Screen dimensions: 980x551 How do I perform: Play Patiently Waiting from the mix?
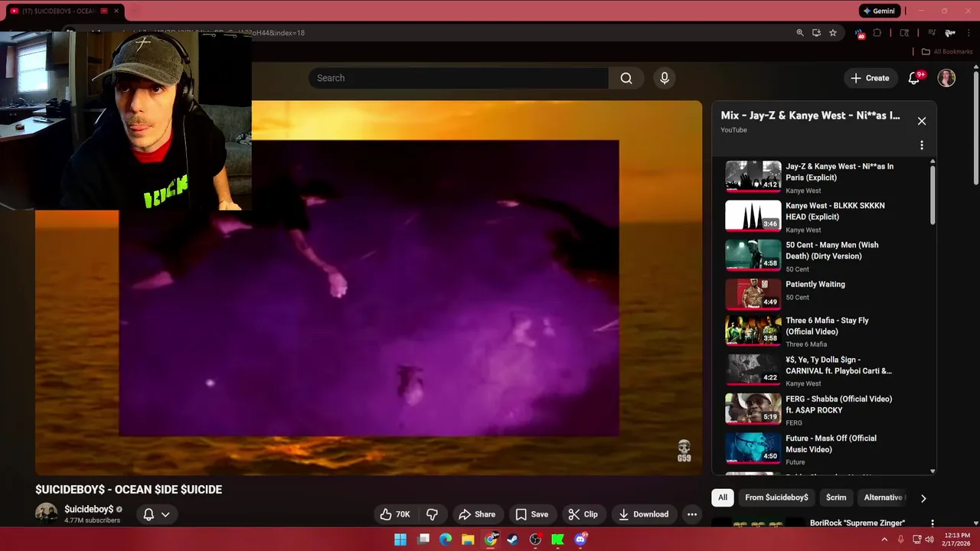pos(824,294)
